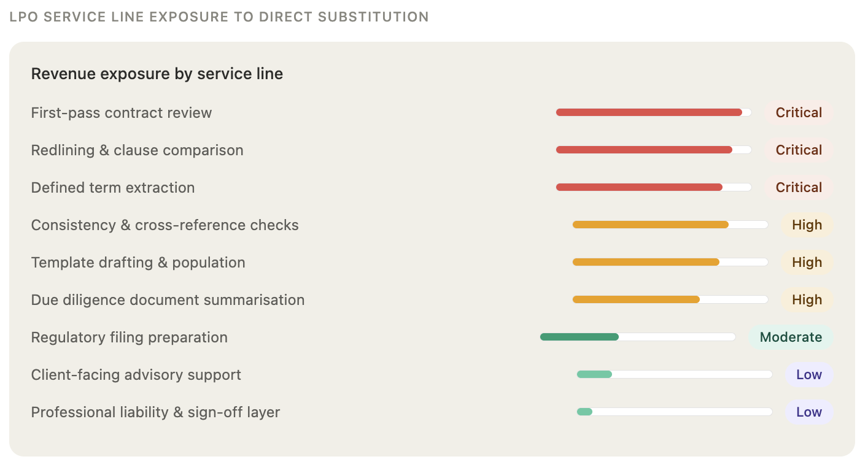Viewport: 868px width, 470px height.
Task: Select the Redlining & clause comparison row label
Action: pyautogui.click(x=137, y=150)
